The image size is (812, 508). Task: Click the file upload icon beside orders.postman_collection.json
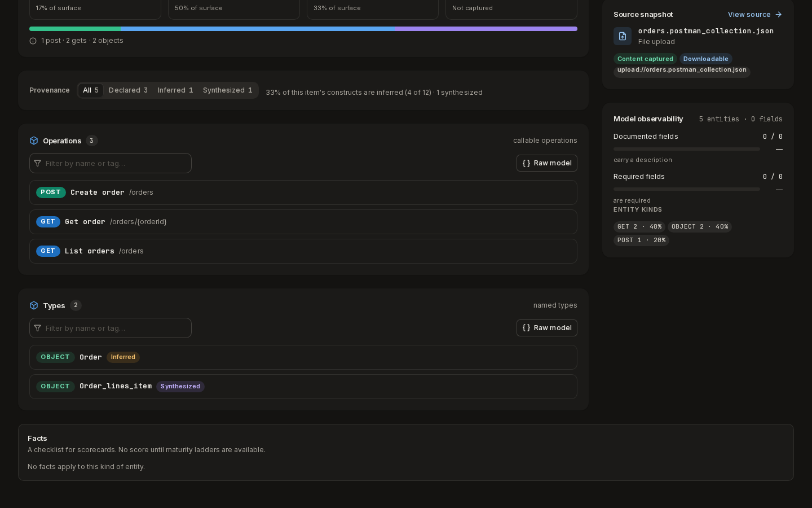pos(623,36)
